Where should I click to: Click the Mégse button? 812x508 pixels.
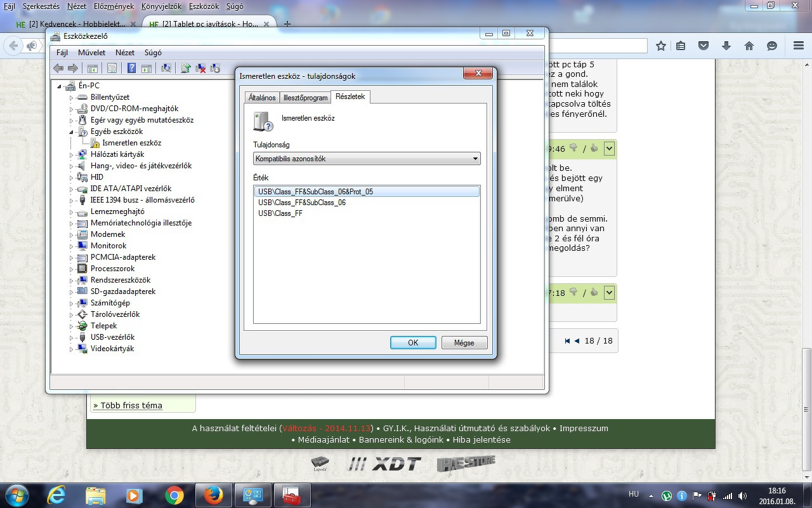click(x=464, y=343)
